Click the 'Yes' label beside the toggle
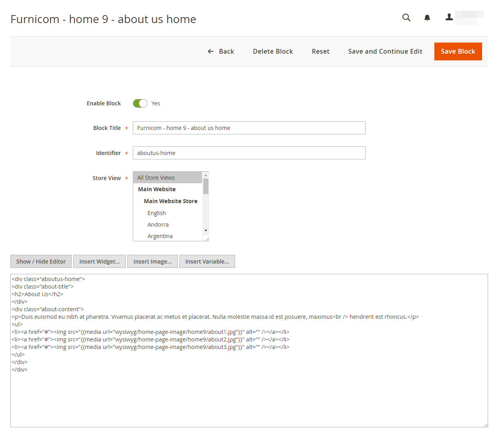Viewport: 500px width, 448px height. [x=156, y=103]
